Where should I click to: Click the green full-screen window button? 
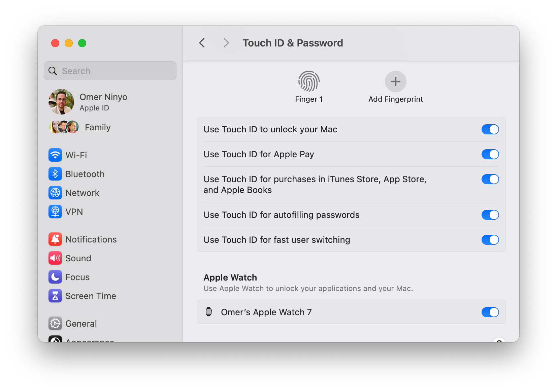[82, 43]
